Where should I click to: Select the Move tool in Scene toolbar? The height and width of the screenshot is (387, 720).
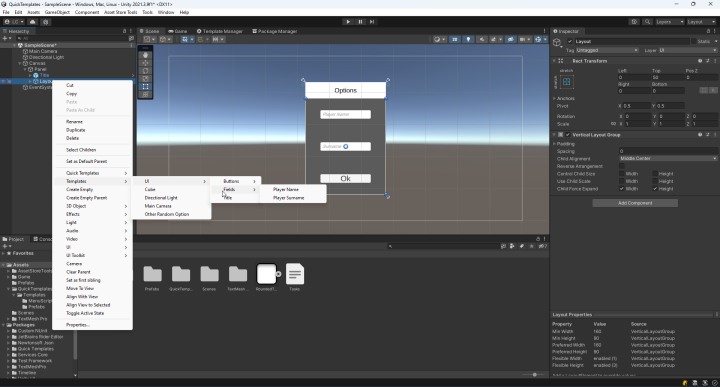point(146,63)
